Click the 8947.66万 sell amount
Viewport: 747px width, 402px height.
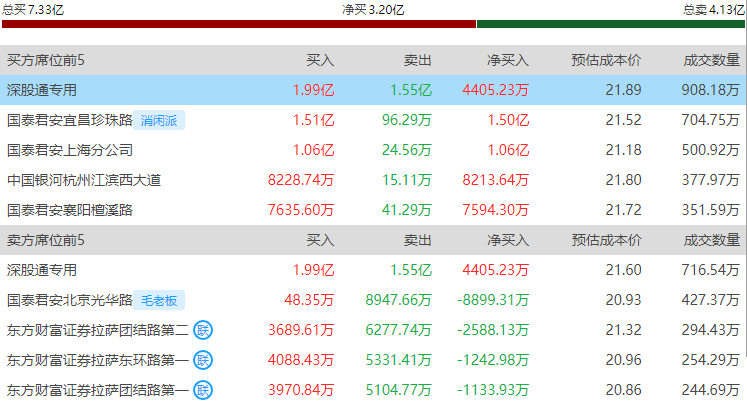tap(398, 300)
